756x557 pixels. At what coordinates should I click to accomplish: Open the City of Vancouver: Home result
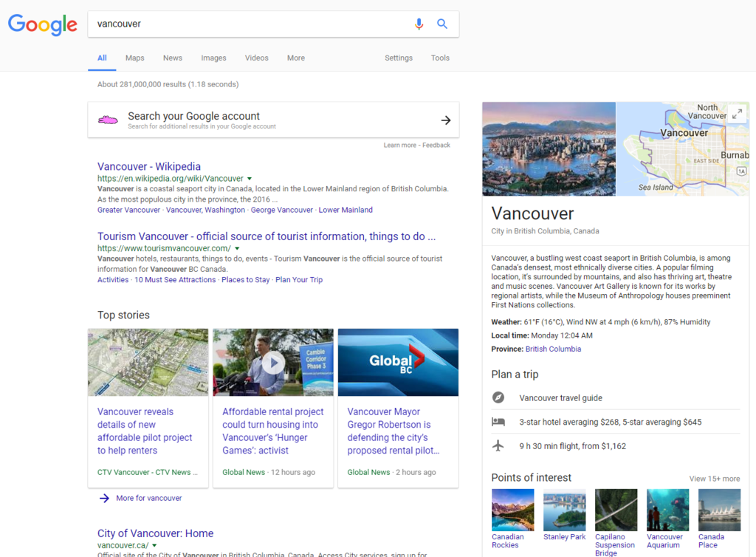click(x=155, y=533)
